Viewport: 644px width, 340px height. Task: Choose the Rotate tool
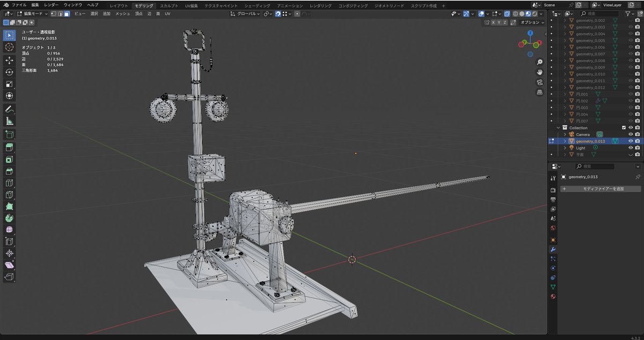tap(9, 72)
